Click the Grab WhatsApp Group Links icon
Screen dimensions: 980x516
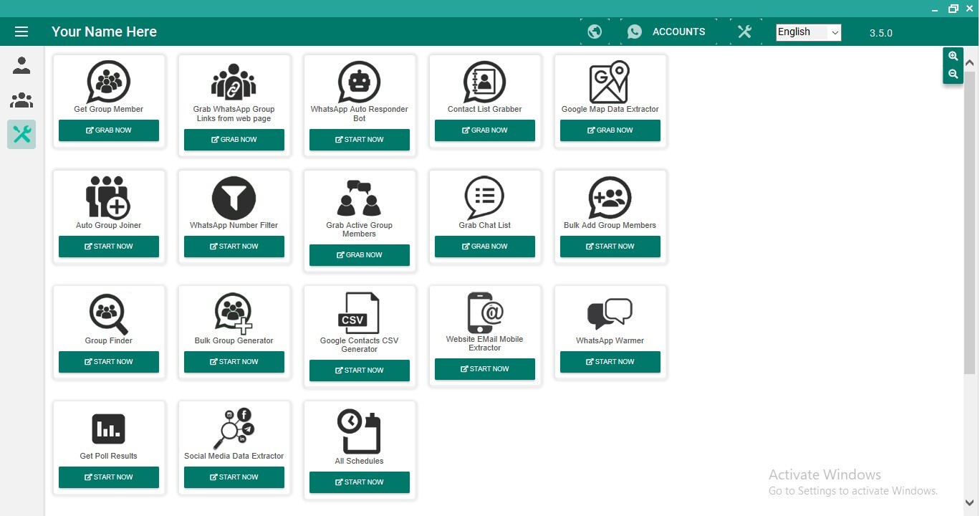tap(234, 82)
